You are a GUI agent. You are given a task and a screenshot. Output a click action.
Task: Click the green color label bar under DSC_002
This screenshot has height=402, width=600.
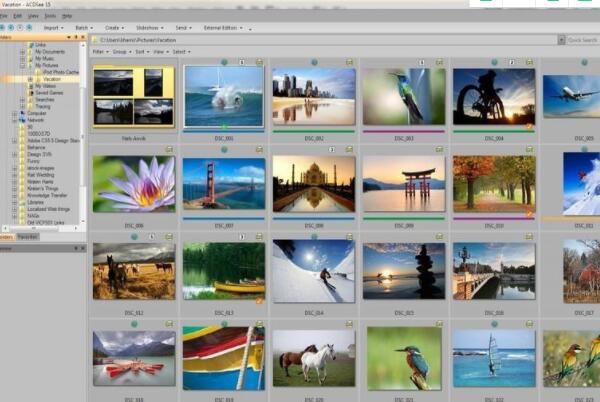point(313,130)
